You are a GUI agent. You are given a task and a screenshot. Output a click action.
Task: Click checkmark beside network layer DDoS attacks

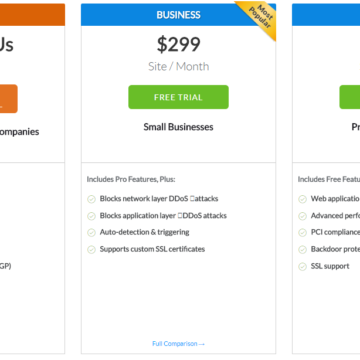[x=91, y=199]
